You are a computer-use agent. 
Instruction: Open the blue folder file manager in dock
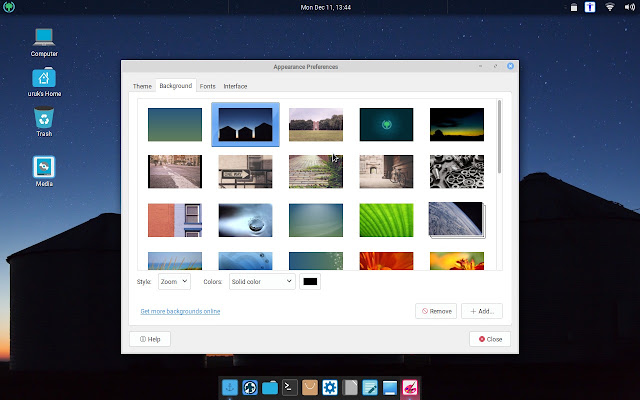(x=270, y=387)
